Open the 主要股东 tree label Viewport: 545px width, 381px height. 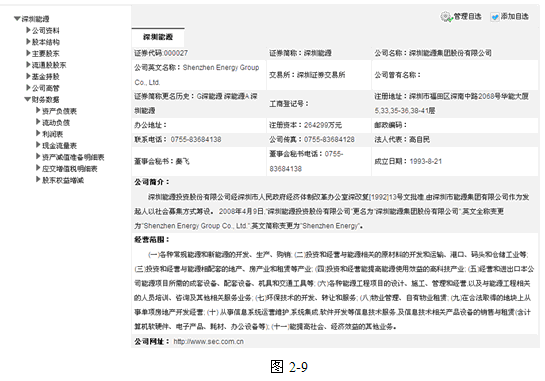(x=46, y=54)
